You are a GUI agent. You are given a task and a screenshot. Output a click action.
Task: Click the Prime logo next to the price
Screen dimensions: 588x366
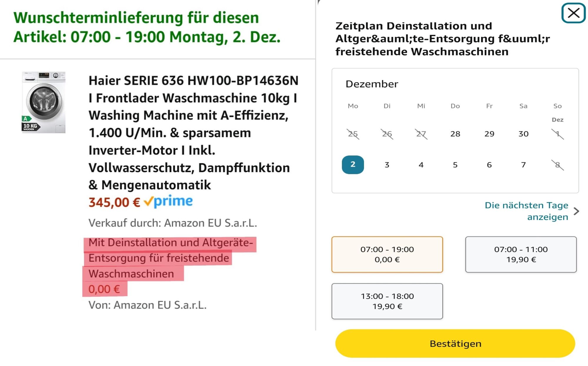coord(168,202)
